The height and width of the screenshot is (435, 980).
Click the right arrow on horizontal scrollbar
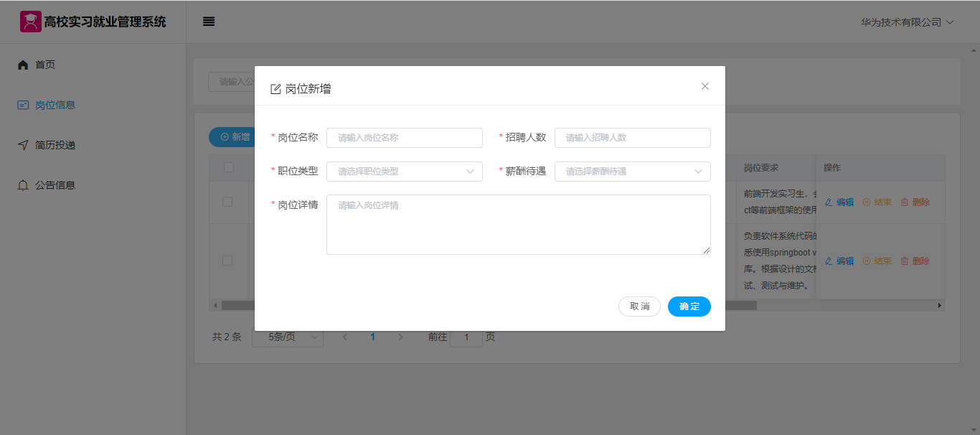point(940,306)
